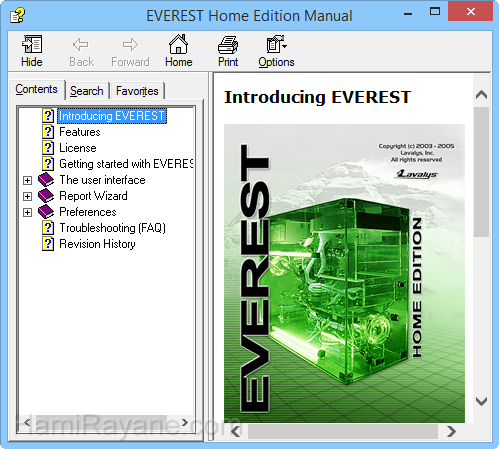
Task: Click the help manual icon in title bar
Action: [x=17, y=15]
